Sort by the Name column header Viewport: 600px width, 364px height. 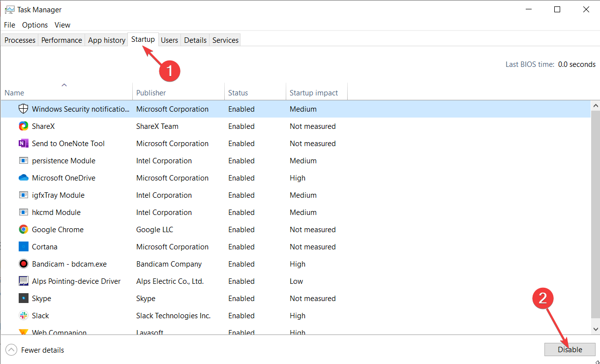[66, 92]
